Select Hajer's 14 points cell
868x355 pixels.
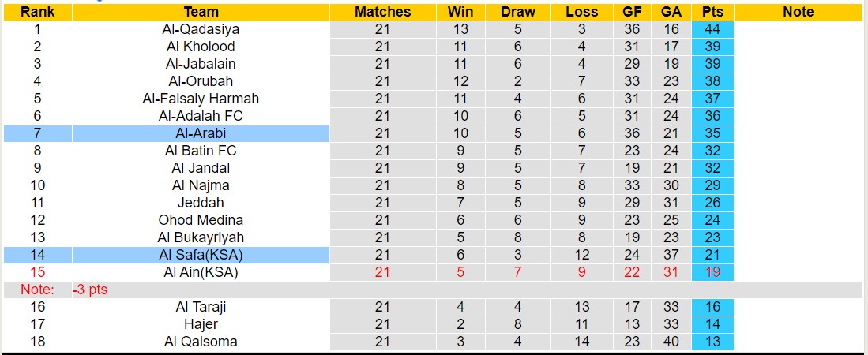(712, 324)
